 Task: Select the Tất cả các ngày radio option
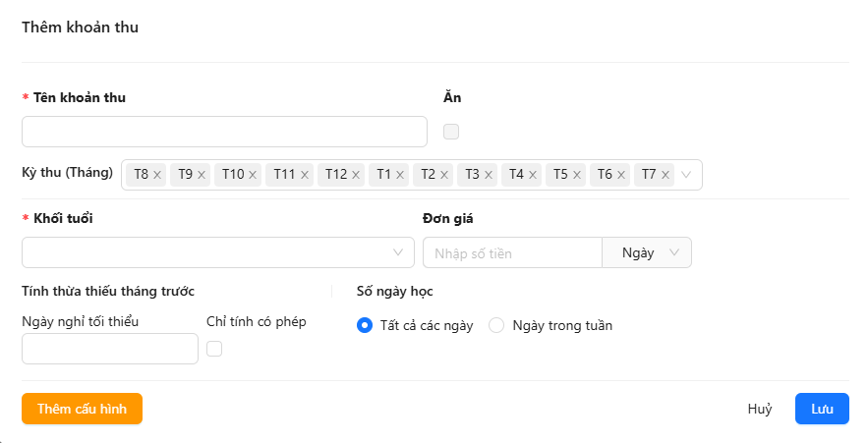(x=365, y=326)
